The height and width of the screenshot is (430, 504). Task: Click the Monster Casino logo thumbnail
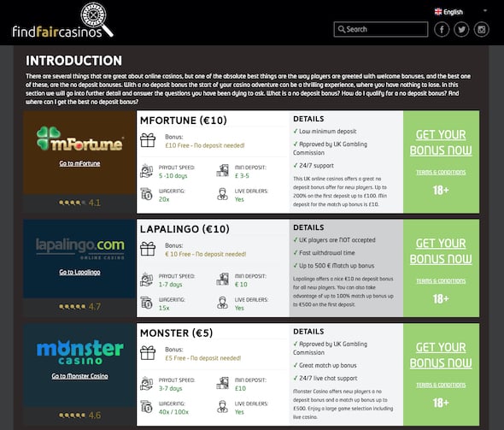(x=79, y=353)
